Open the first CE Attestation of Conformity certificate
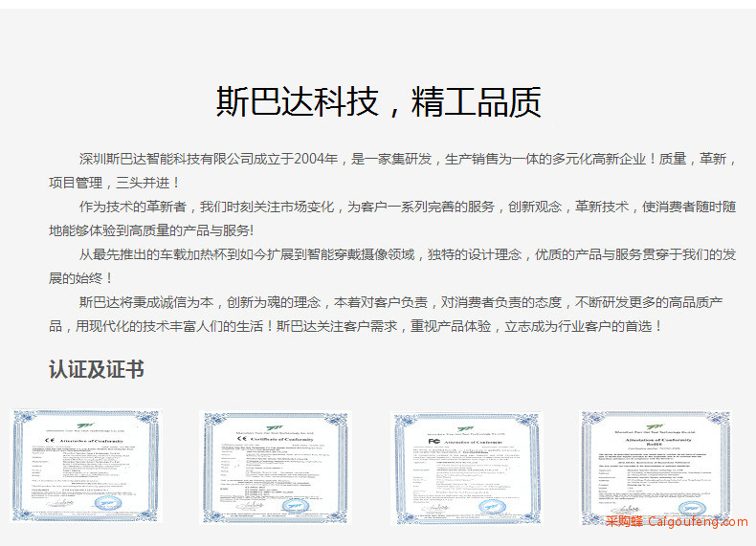 pyautogui.click(x=86, y=466)
